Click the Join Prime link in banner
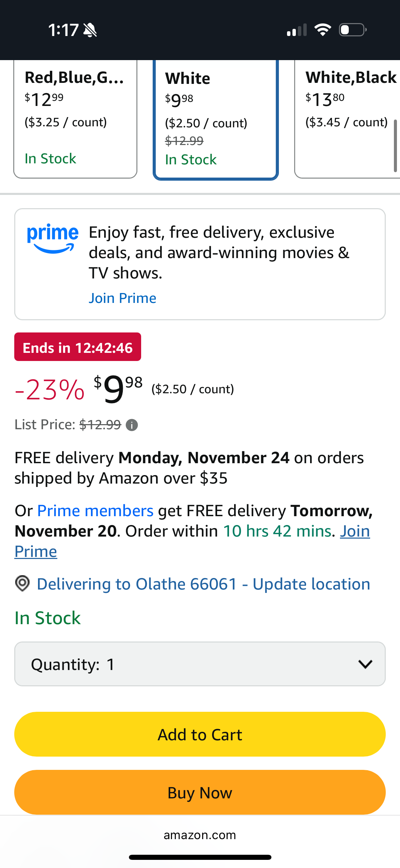This screenshot has height=868, width=400. point(122,298)
